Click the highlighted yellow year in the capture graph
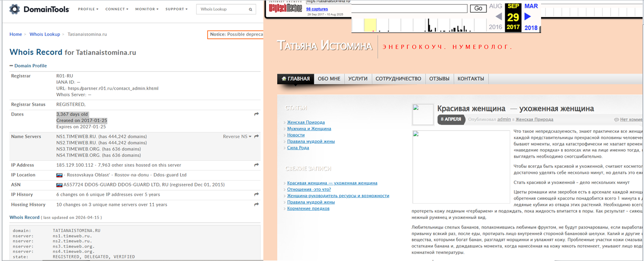This screenshot has height=261, width=644. (370, 25)
